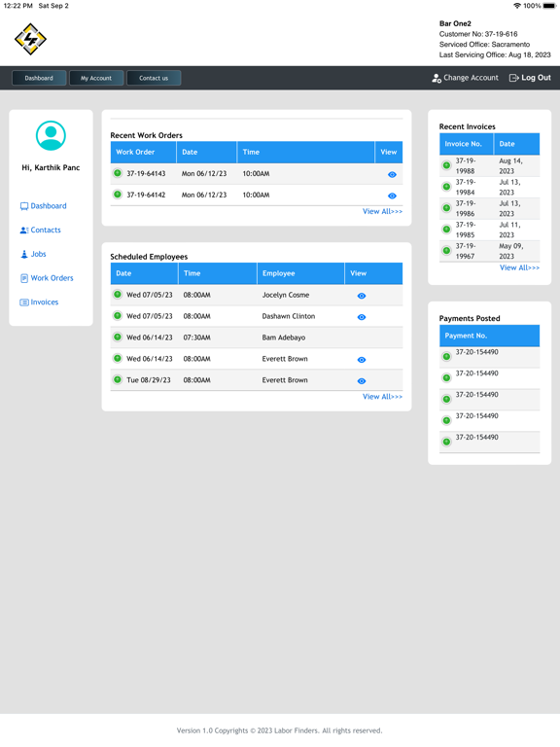Click the date Tue 08/29/23
The height and width of the screenshot is (747, 560).
pos(149,380)
